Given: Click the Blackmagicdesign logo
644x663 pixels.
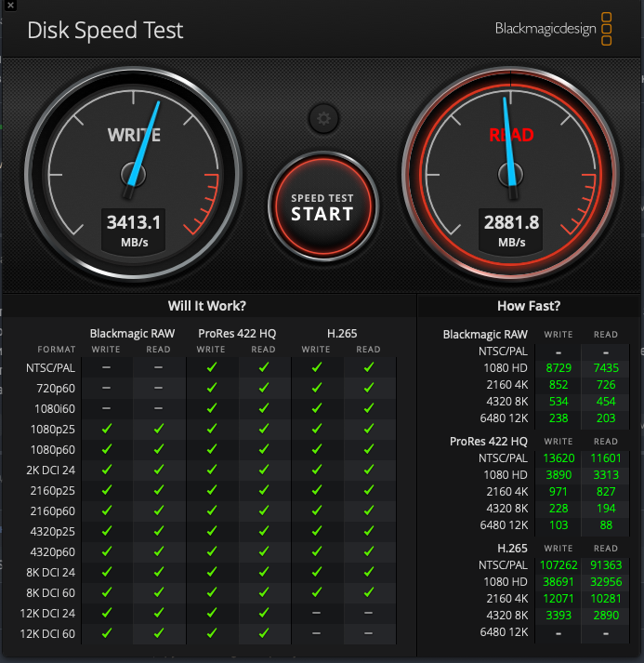Looking at the screenshot, I should tap(553, 29).
